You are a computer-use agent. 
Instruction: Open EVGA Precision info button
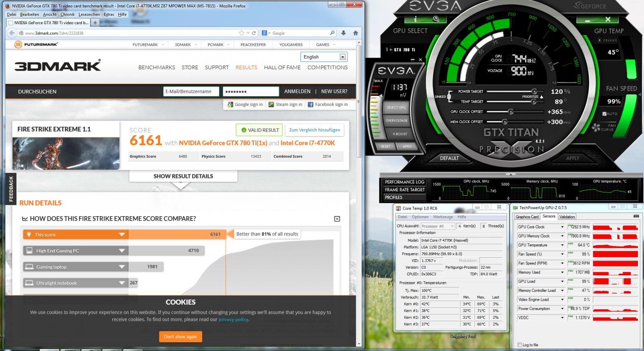pos(416,19)
